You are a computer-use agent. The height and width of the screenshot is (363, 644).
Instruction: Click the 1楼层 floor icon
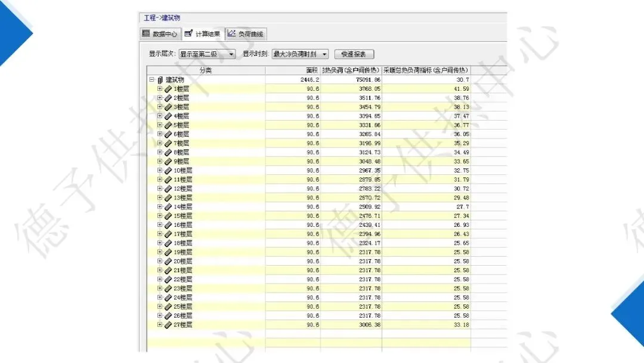tap(168, 89)
